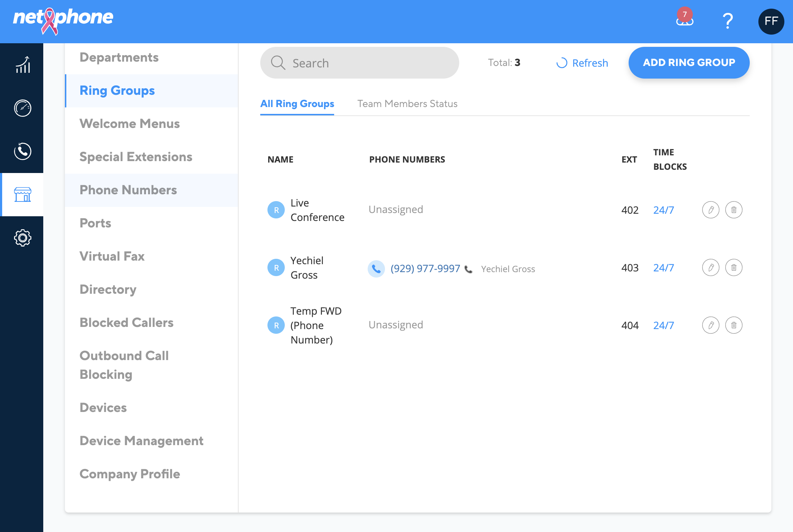The image size is (793, 532).
Task: Open Directory menu item
Action: pyautogui.click(x=151, y=290)
